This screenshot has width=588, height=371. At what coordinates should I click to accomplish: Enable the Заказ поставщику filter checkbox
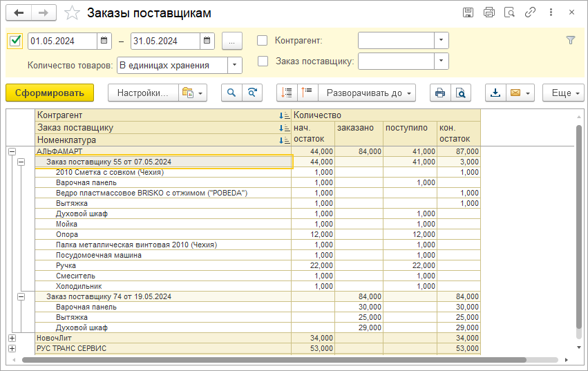(263, 61)
